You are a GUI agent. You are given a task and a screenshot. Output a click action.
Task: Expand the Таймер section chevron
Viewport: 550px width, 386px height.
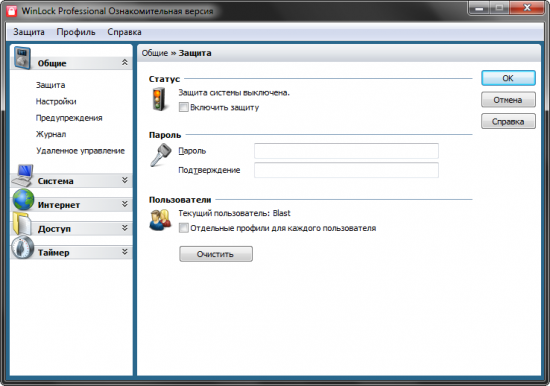(x=125, y=252)
